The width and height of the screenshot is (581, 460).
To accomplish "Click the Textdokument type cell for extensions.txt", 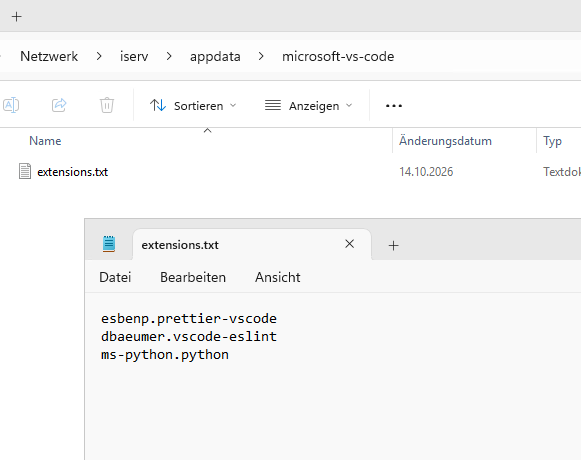I will click(562, 172).
